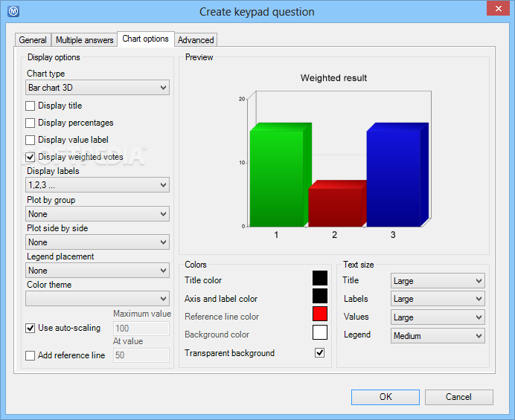515x420 pixels.
Task: Uncheck Display weighted votes
Action: click(31, 157)
